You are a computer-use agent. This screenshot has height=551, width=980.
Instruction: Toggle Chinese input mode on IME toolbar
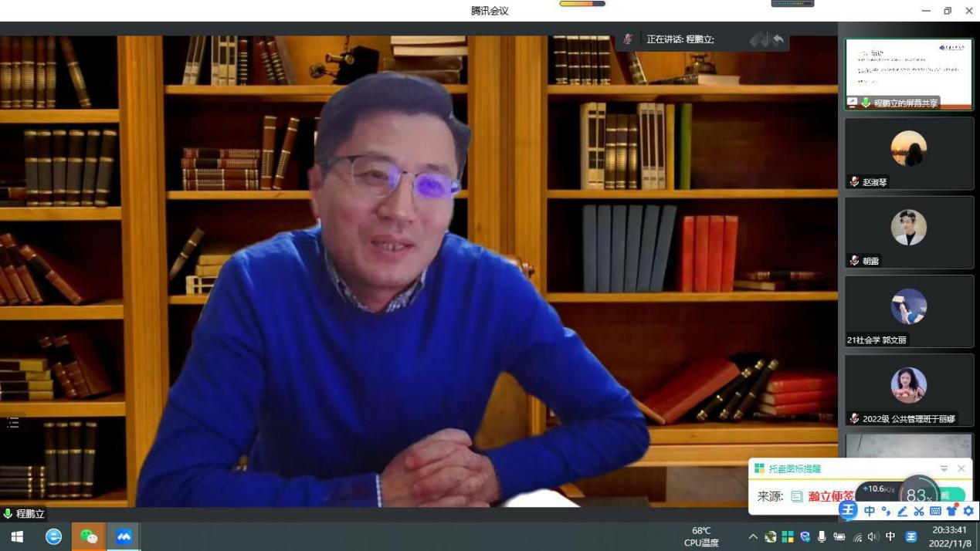tap(870, 511)
